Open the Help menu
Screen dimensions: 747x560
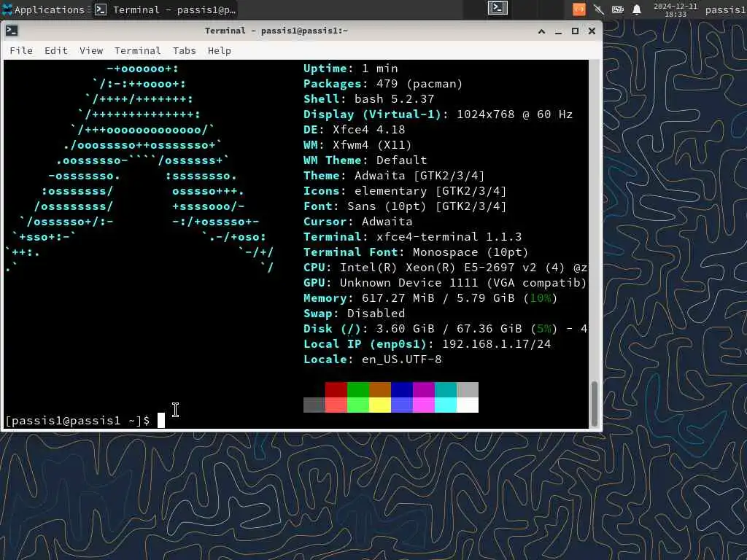[219, 50]
